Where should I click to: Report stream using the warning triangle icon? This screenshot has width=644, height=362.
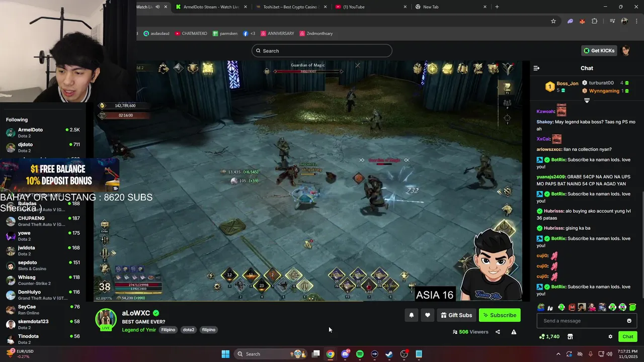tap(514, 332)
